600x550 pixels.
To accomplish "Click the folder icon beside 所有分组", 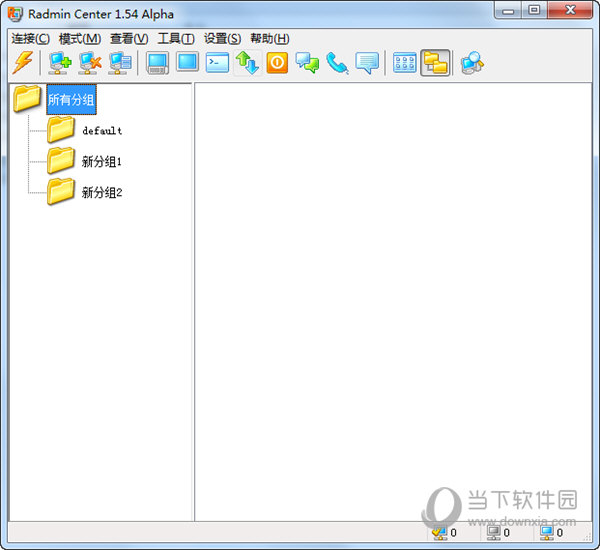I will point(27,98).
